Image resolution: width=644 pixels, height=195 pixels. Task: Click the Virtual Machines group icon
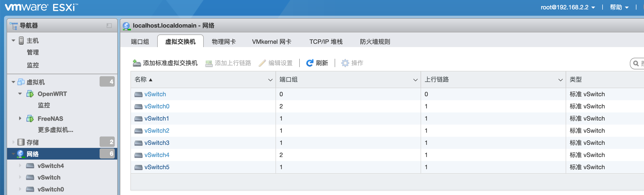tap(21, 82)
